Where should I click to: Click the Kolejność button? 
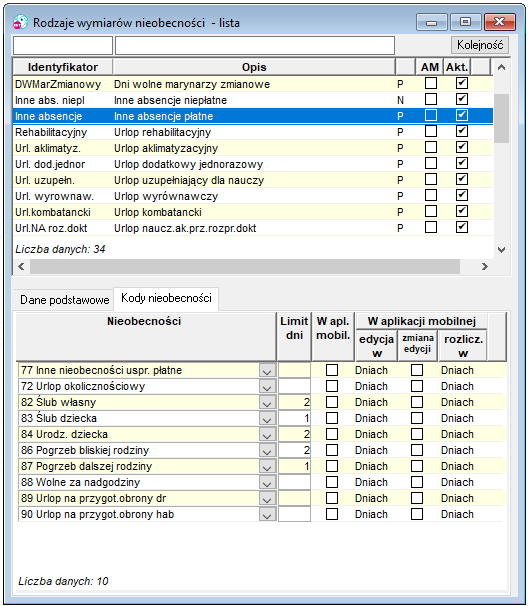(480, 45)
